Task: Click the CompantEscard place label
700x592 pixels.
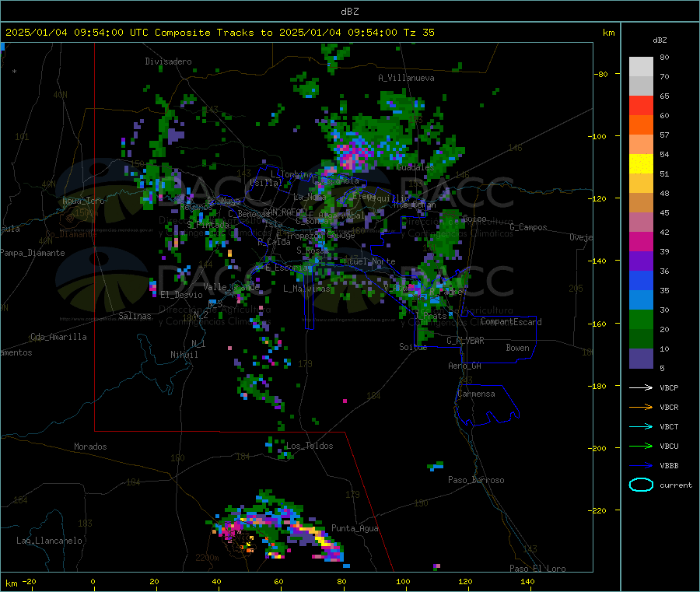Action: click(511, 322)
